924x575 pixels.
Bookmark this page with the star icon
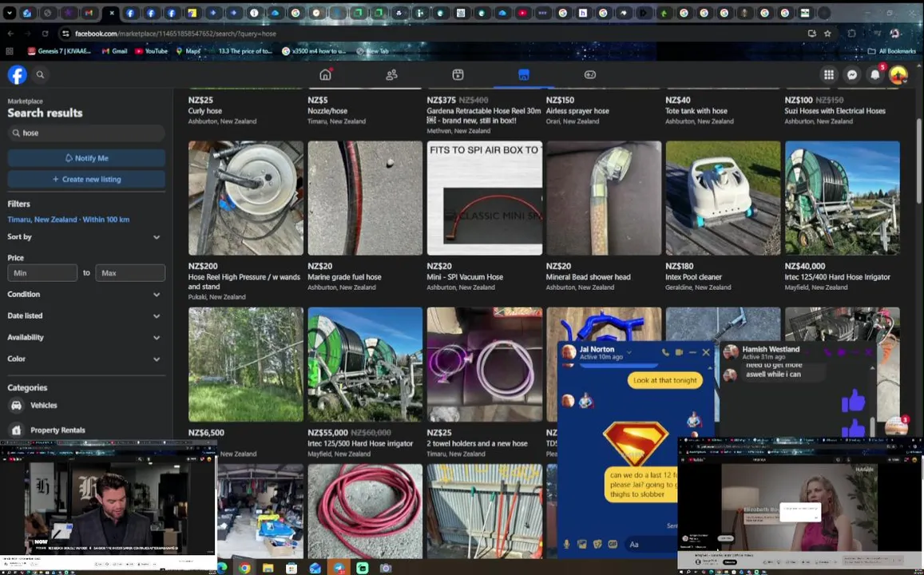click(x=827, y=34)
